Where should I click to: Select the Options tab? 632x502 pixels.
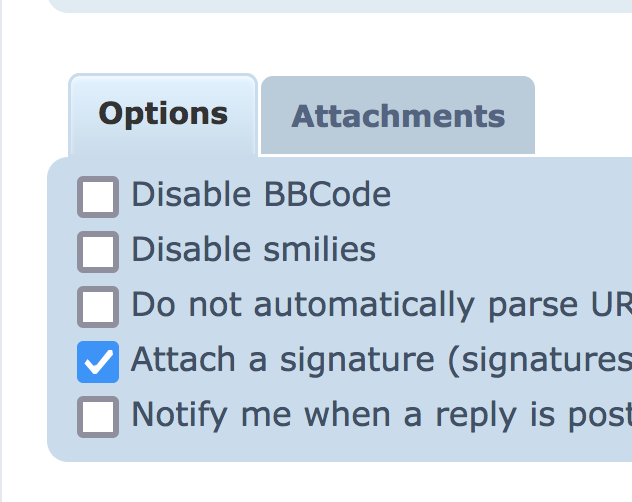(x=163, y=113)
